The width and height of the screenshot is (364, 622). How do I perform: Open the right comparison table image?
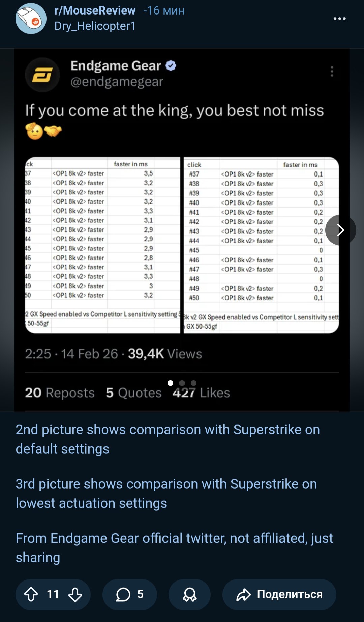coord(261,245)
